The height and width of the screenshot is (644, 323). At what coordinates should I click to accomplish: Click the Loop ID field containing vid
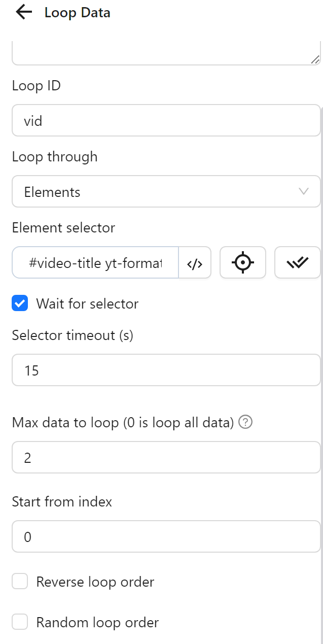point(166,120)
